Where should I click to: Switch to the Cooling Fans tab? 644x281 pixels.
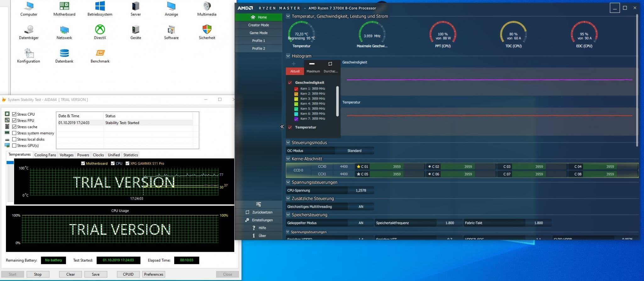(x=45, y=155)
